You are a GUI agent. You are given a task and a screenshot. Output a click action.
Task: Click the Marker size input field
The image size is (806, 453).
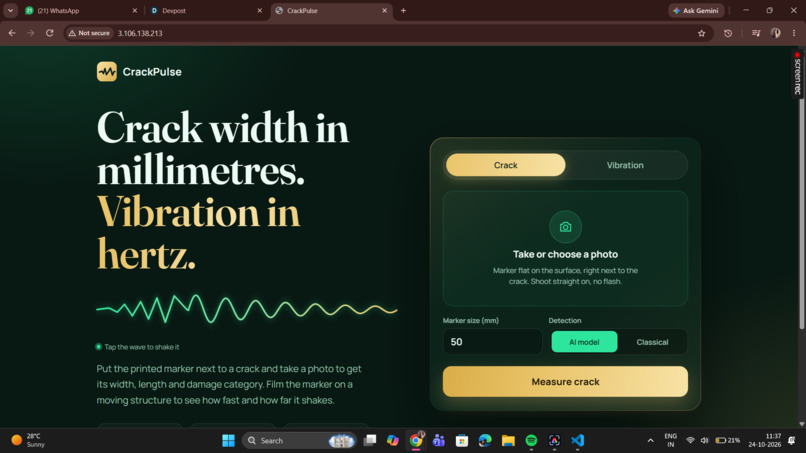coord(492,342)
